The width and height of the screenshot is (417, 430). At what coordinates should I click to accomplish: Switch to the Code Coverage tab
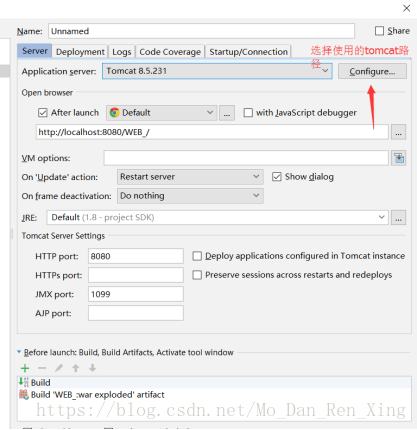point(170,52)
